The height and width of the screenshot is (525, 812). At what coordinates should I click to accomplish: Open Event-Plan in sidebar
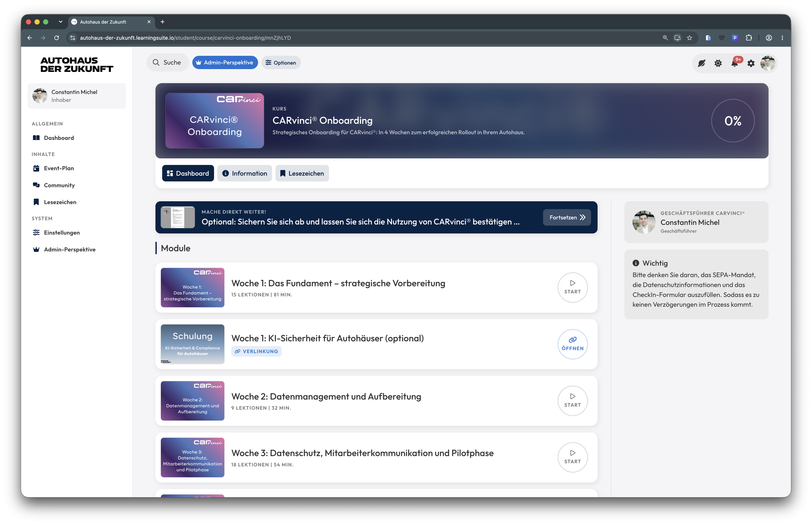point(59,168)
